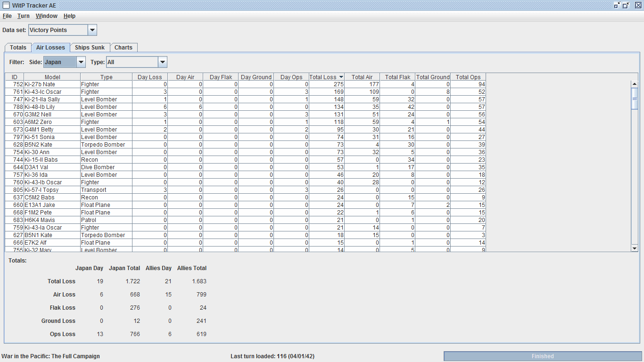644x362 pixels.
Task: Iconify the internal window
Action: pos(618,5)
